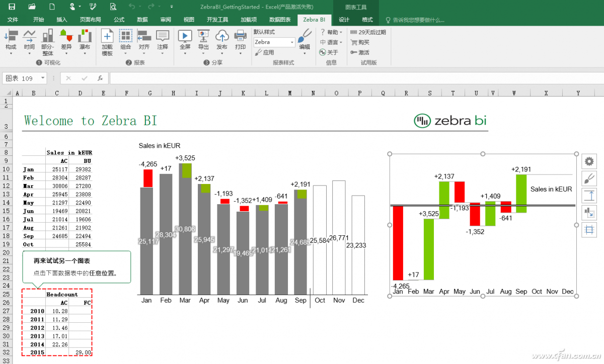Open the 文件 menu tab
Viewport: 604px width, 364px height.
[13, 20]
